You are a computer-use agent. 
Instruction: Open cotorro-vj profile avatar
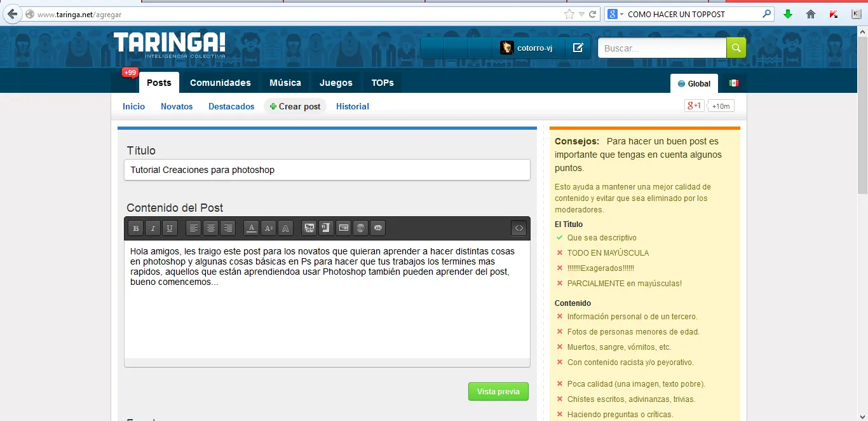tap(507, 48)
